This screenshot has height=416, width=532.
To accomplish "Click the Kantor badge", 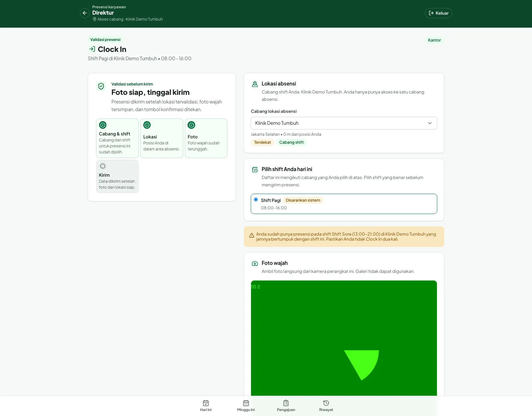I will pos(434,40).
